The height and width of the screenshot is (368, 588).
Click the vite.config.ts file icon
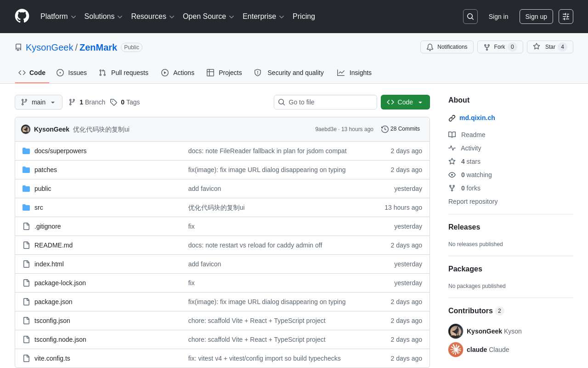pos(26,358)
